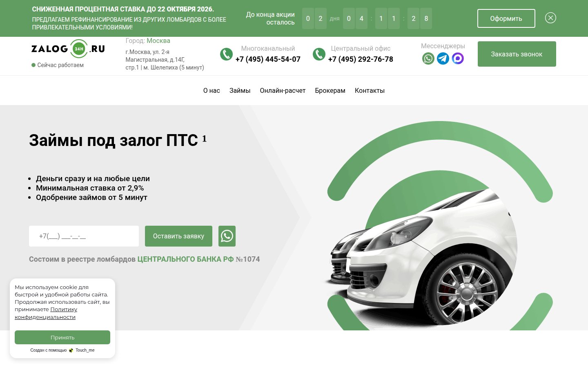Change the city by clicking Москва

pos(158,41)
